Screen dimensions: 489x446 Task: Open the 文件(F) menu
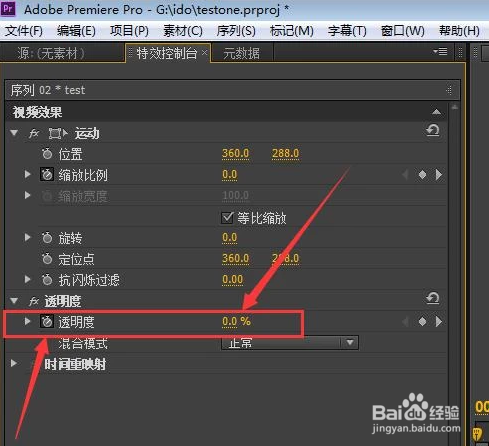(x=23, y=31)
